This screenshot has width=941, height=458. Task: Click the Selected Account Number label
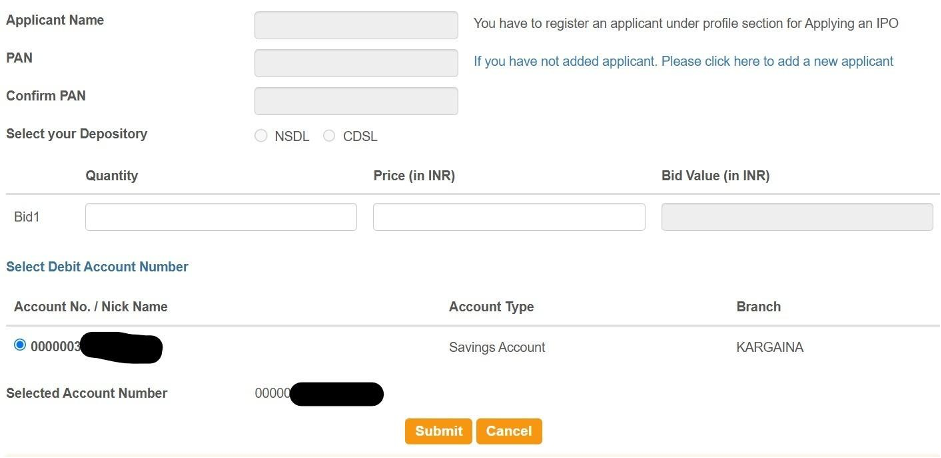tap(87, 394)
